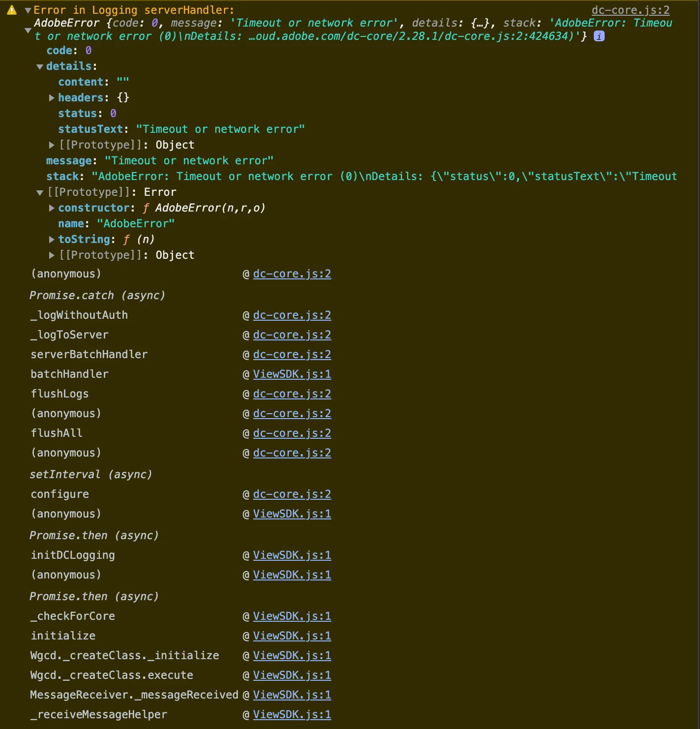Expand details [[Prototype]]: Object arrow

pos(52,145)
